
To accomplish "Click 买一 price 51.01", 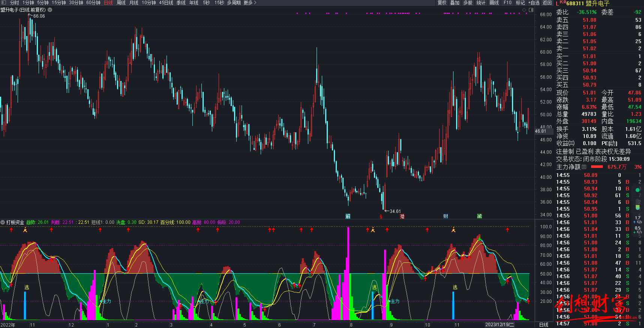I will click(589, 56).
